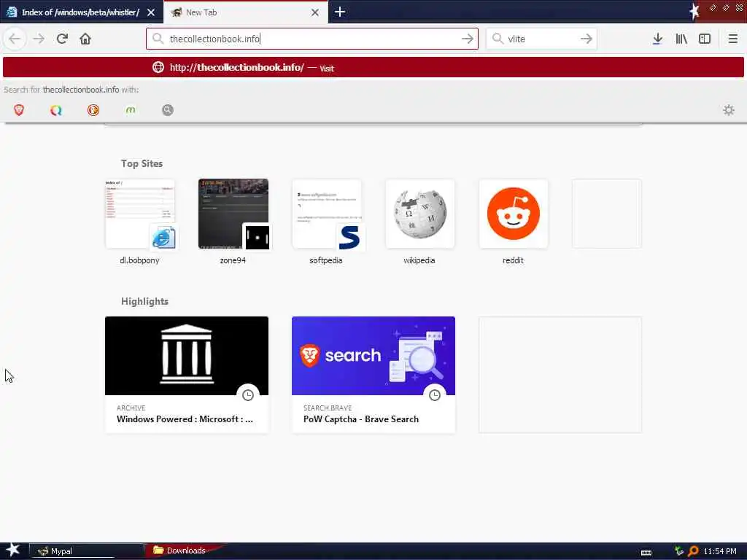The width and height of the screenshot is (747, 560).
Task: Search with the gray magnifier engine icon
Action: 168,110
